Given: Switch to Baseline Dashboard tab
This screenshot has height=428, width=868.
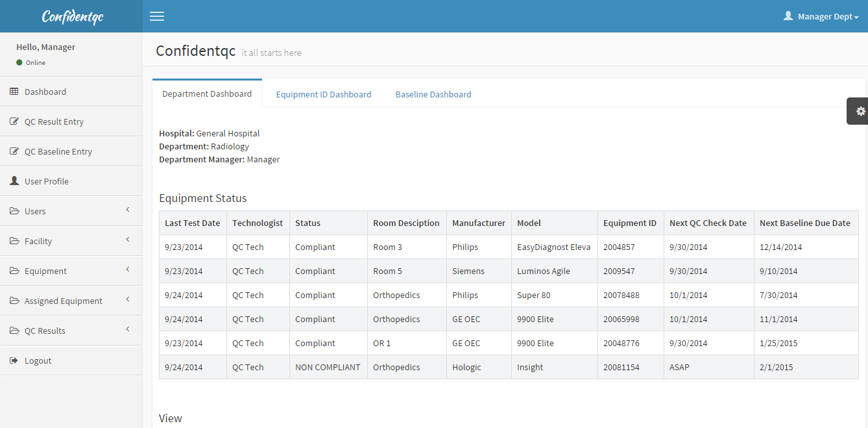Looking at the screenshot, I should pos(433,94).
